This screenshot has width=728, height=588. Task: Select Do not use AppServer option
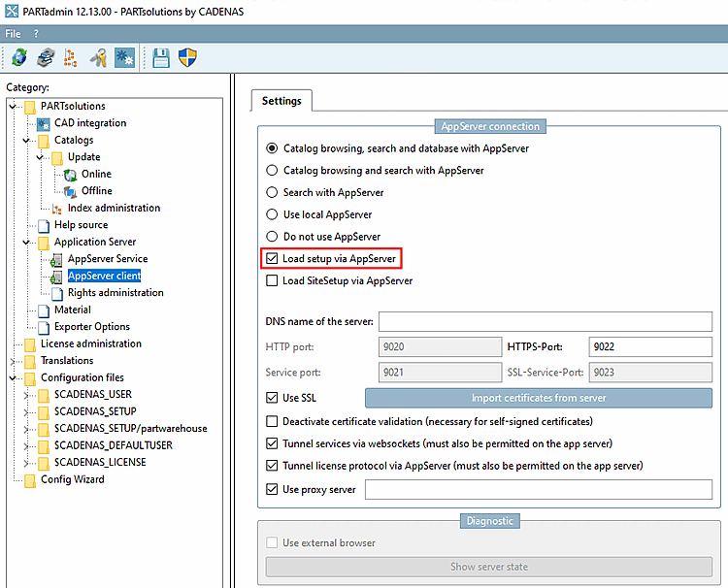272,237
